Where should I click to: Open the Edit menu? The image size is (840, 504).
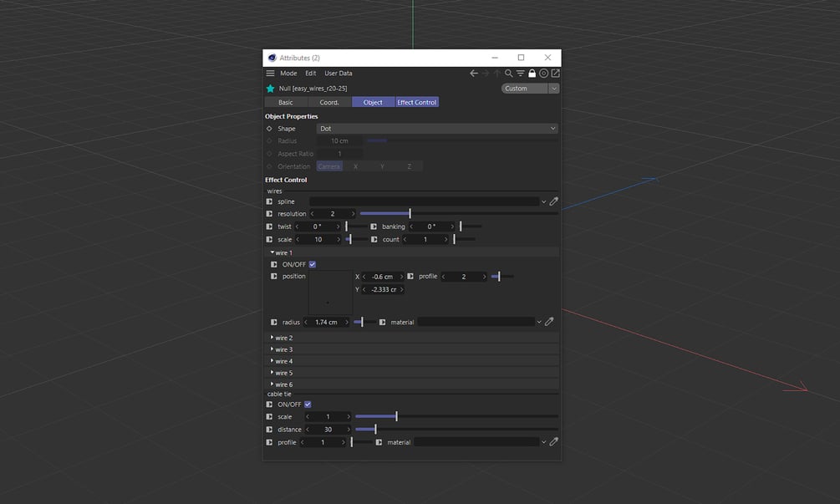click(x=311, y=74)
